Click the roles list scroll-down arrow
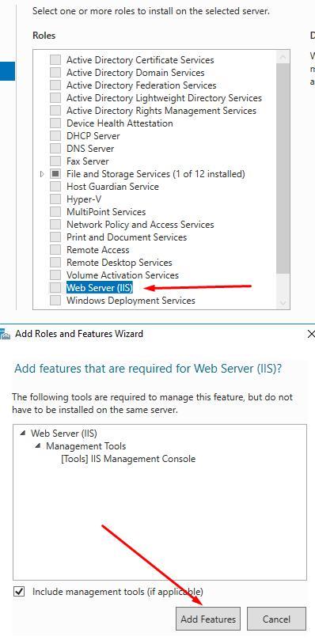The image size is (315, 644). [x=283, y=303]
